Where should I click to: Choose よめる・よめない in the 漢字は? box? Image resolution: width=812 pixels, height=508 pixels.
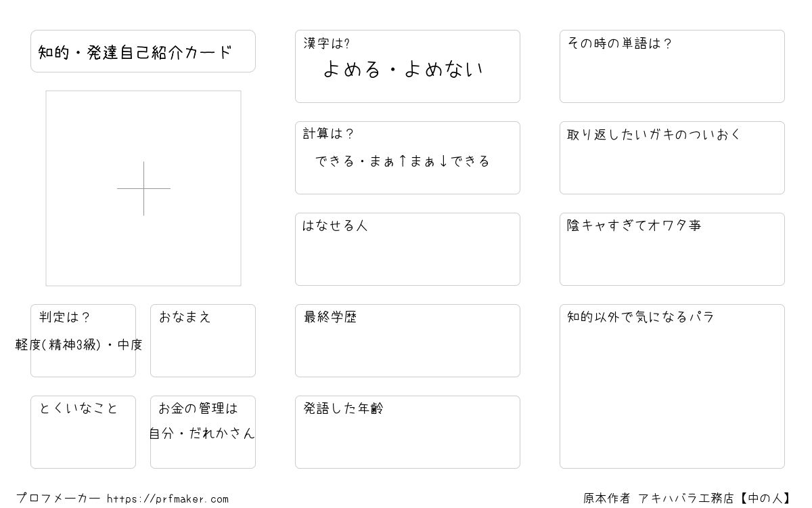coord(403,69)
